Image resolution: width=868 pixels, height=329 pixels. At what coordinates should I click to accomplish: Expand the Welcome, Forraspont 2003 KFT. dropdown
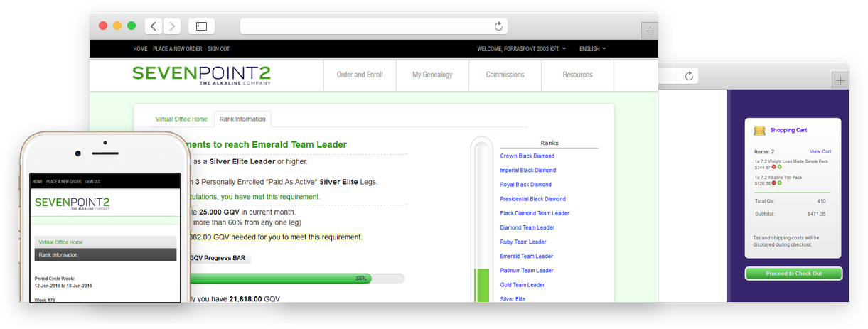[521, 49]
